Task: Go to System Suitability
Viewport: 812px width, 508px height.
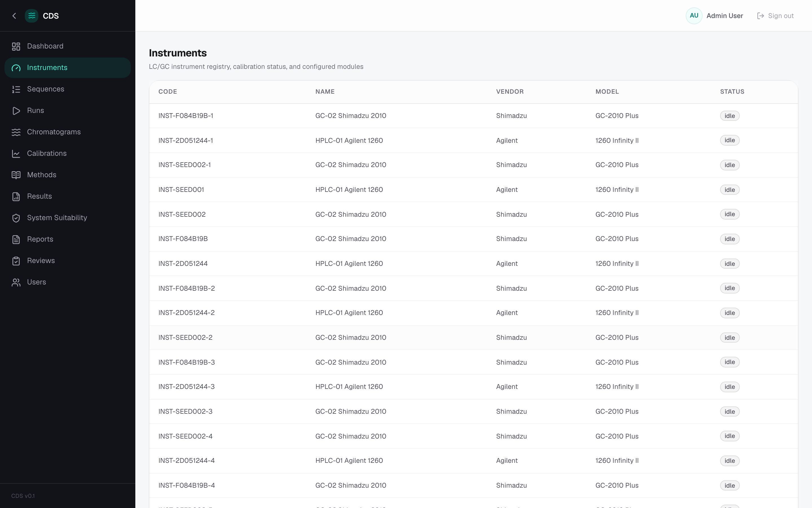Action: pos(67,218)
